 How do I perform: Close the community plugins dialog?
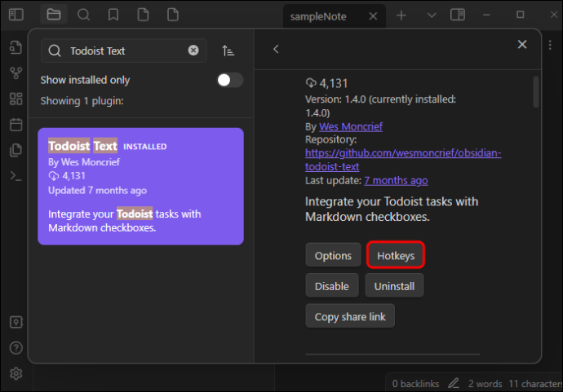tap(522, 44)
